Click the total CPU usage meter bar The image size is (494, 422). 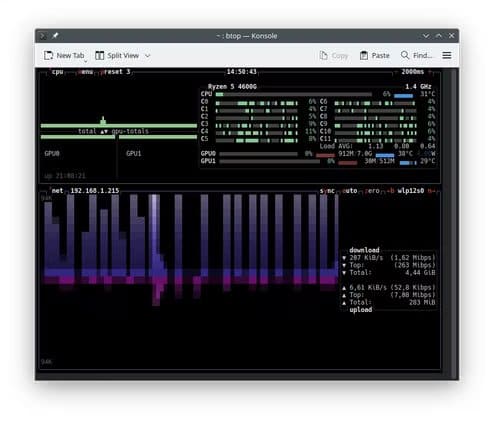click(294, 94)
